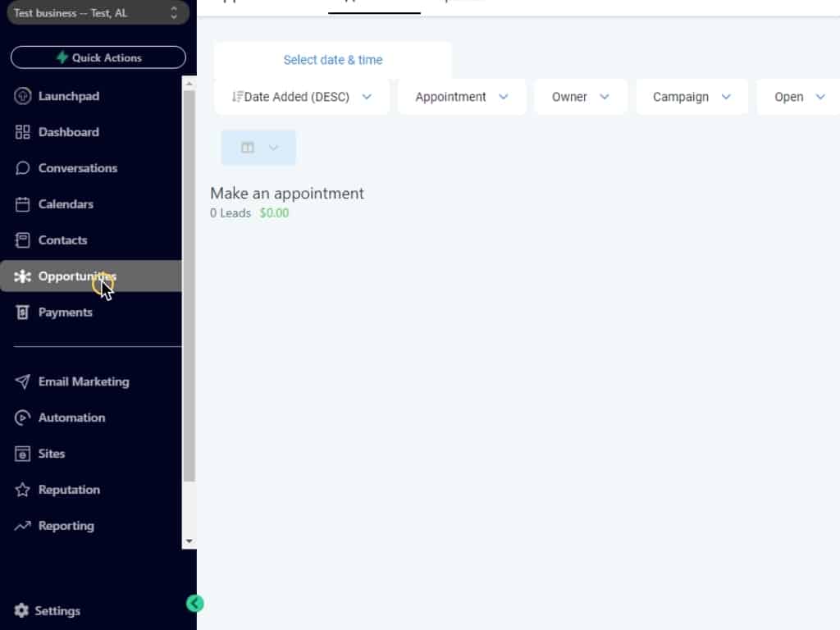Image resolution: width=840 pixels, height=630 pixels.
Task: Expand the Campaign filter dropdown
Action: pos(691,97)
